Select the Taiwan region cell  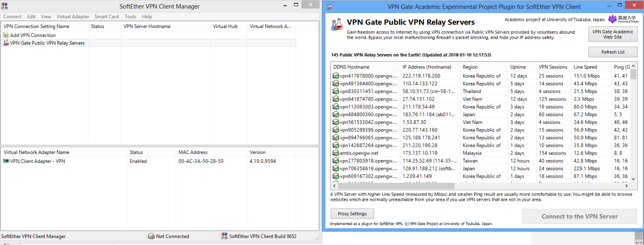pos(470,161)
